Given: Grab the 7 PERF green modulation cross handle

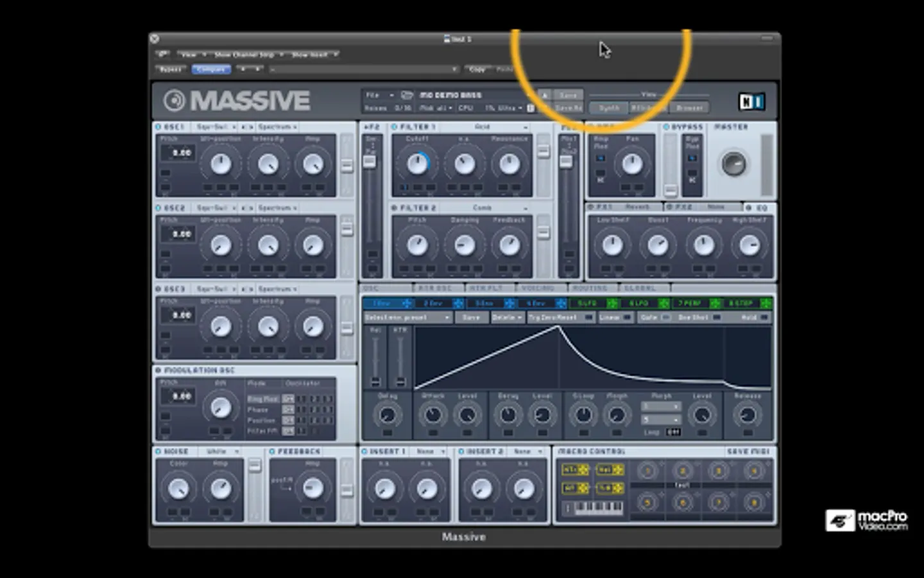Looking at the screenshot, I should click(715, 303).
